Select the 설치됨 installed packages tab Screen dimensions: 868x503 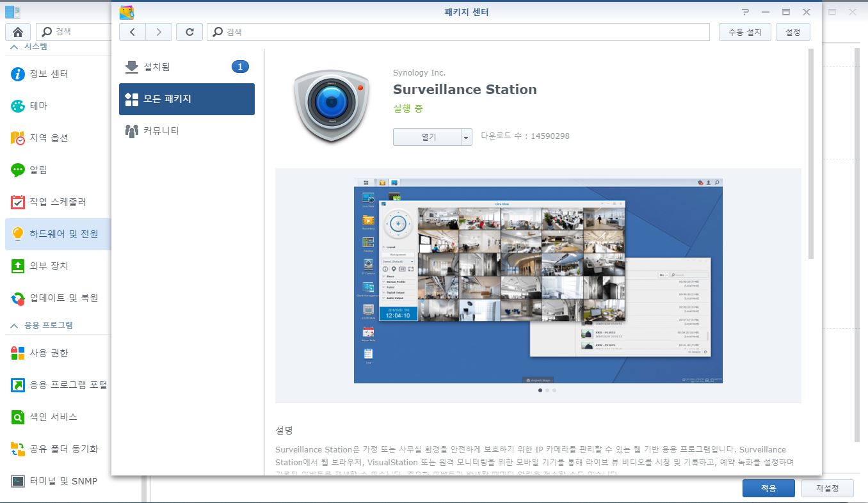point(187,67)
